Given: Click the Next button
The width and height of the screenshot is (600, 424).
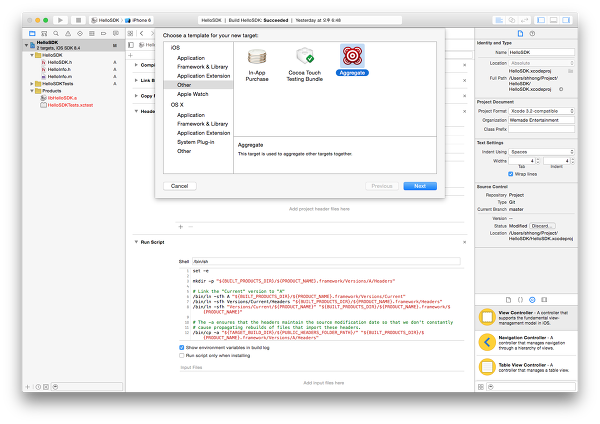Looking at the screenshot, I should pos(420,186).
